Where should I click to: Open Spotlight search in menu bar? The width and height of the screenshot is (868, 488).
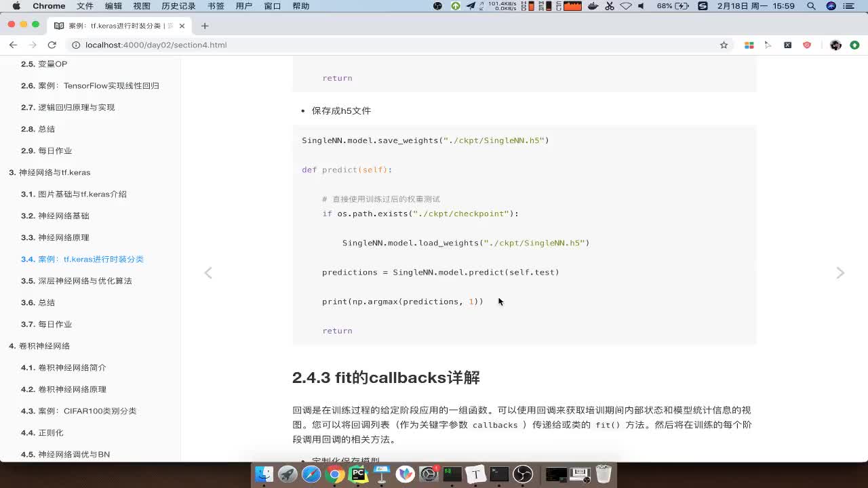[x=811, y=6]
